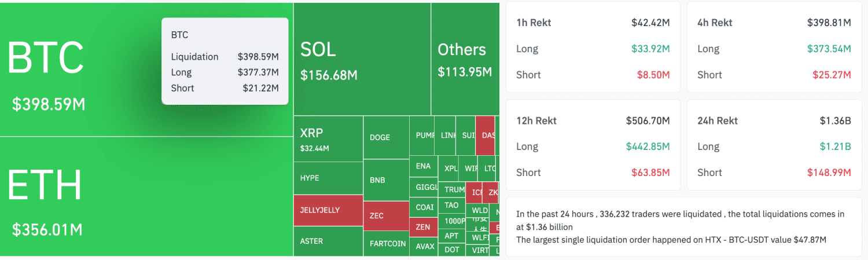The image size is (868, 260).
Task: Click the HYPE heatmap tile
Action: (x=328, y=178)
